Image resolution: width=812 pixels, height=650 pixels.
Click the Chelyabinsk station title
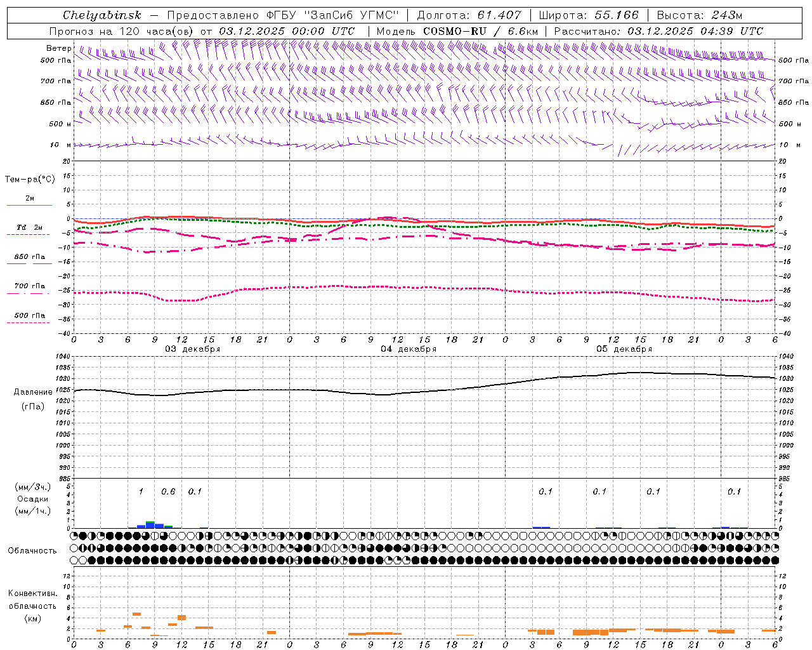101,15
